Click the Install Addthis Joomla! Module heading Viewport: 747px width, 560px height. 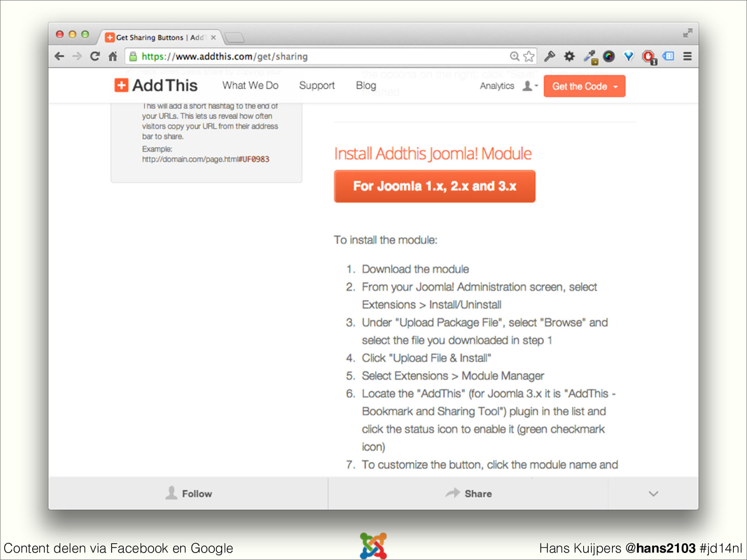(433, 154)
